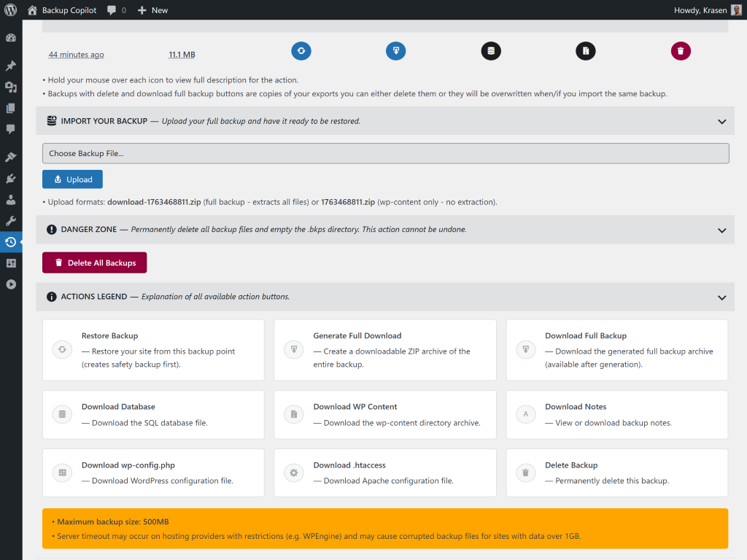This screenshot has width=747, height=560.
Task: Click the Restore Backup circular-arrows icon
Action: [301, 51]
